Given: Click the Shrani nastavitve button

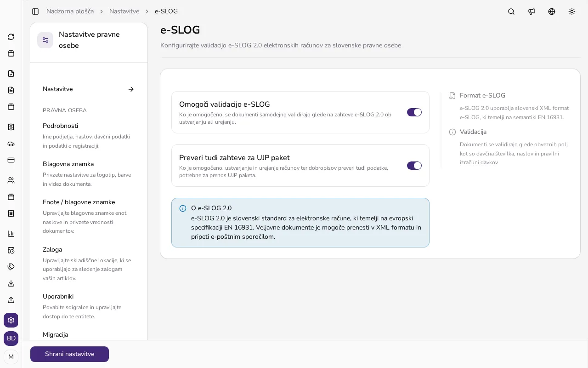Looking at the screenshot, I should (x=70, y=354).
